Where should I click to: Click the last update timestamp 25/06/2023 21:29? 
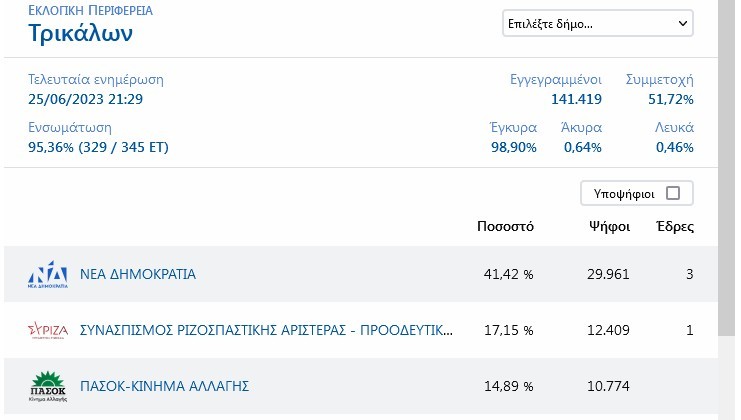coord(85,98)
